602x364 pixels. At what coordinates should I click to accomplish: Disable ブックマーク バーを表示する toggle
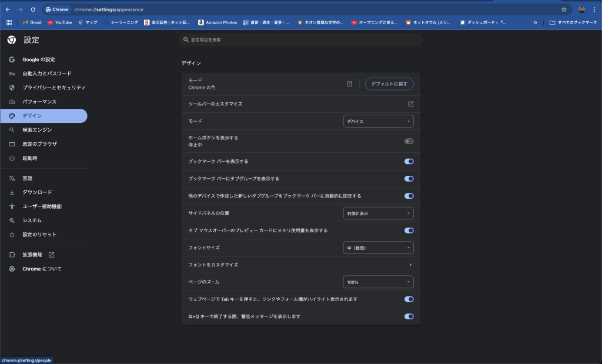[409, 161]
